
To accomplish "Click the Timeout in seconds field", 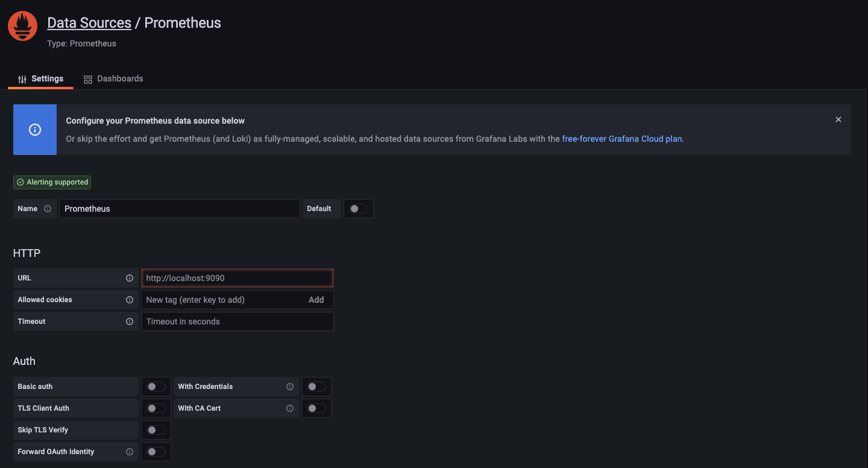I will click(x=237, y=321).
